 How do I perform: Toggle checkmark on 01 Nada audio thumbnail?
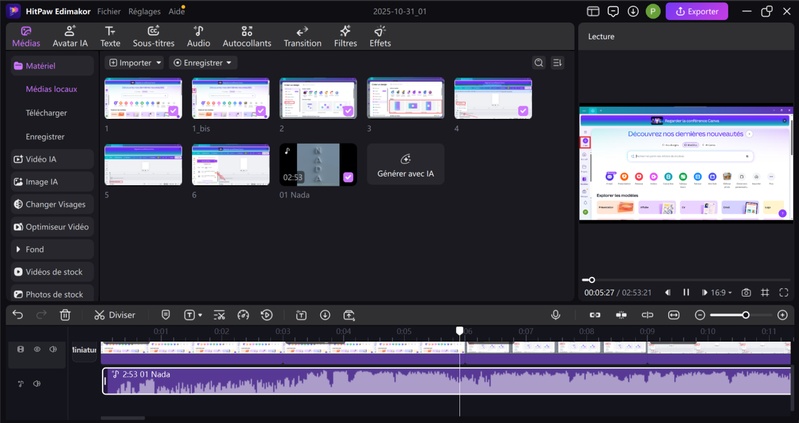point(348,177)
